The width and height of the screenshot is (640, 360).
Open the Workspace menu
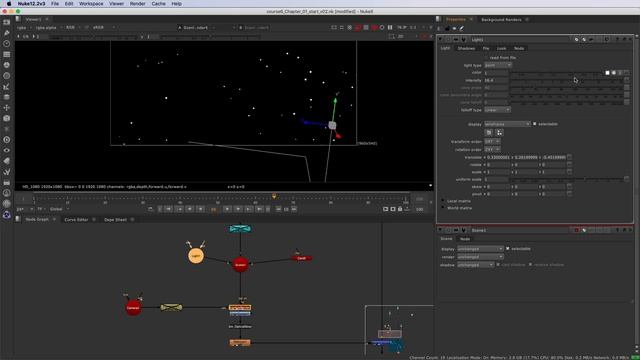click(x=91, y=4)
